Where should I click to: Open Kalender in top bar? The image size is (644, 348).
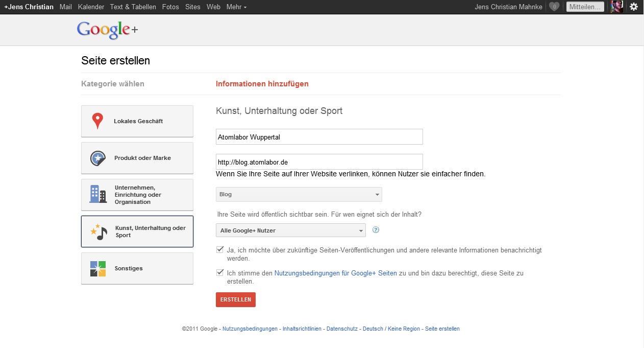(x=91, y=7)
